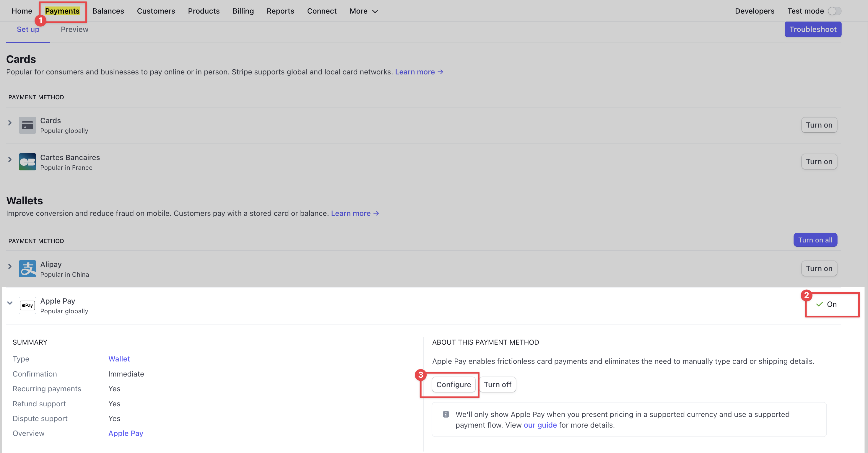
Task: Click the Apple Pay logo icon
Action: click(x=27, y=305)
